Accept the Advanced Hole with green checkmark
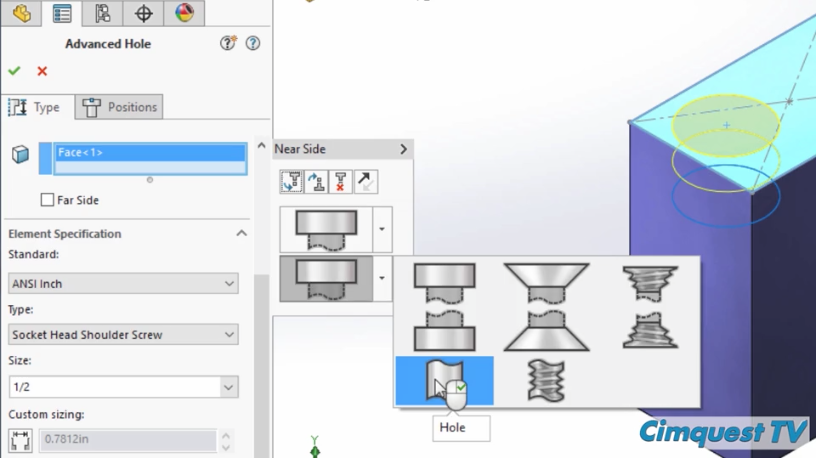The width and height of the screenshot is (819, 463). (14, 71)
